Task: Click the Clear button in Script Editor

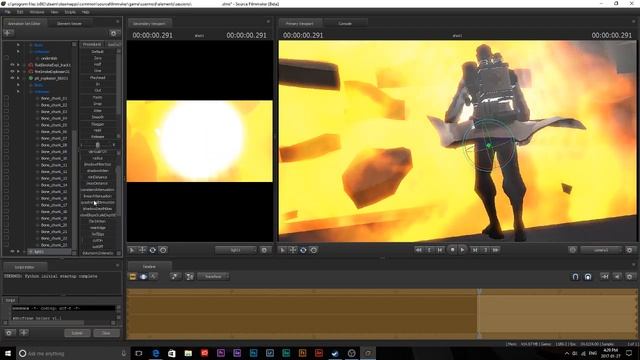Action: [x=106, y=333]
